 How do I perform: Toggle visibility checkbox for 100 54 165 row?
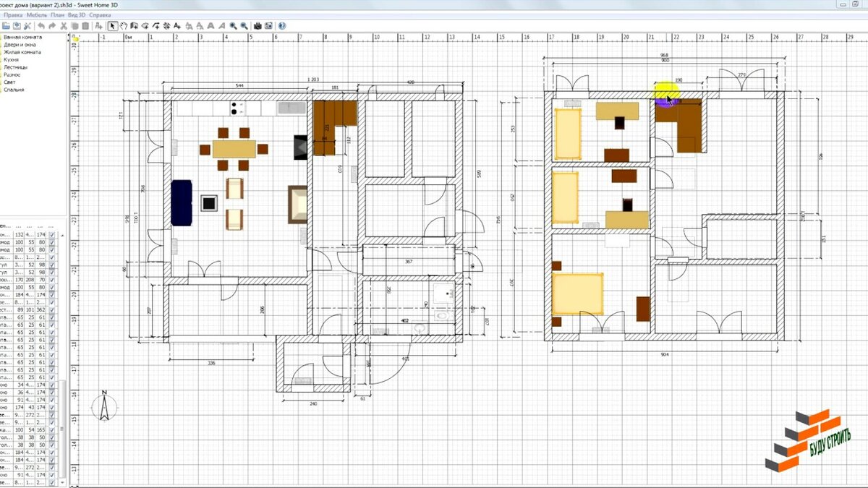(52, 429)
